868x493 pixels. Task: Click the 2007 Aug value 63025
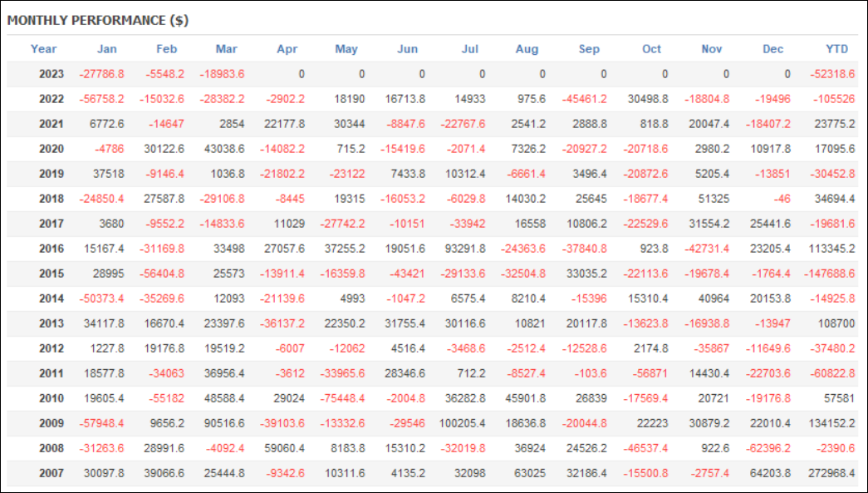click(530, 472)
